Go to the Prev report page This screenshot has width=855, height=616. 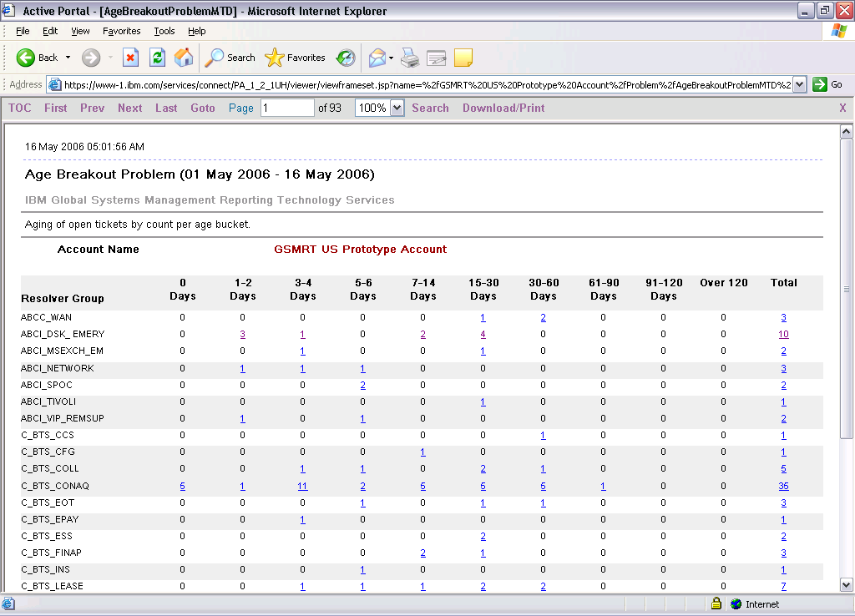pos(92,108)
